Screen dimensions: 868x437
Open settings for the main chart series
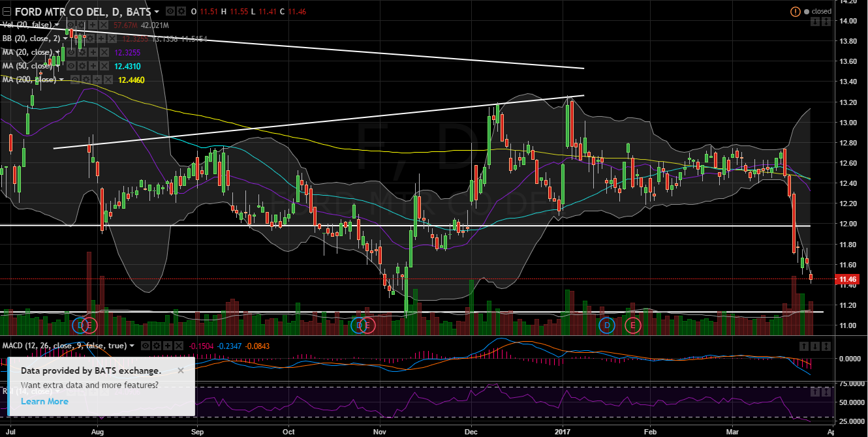pyautogui.click(x=181, y=12)
